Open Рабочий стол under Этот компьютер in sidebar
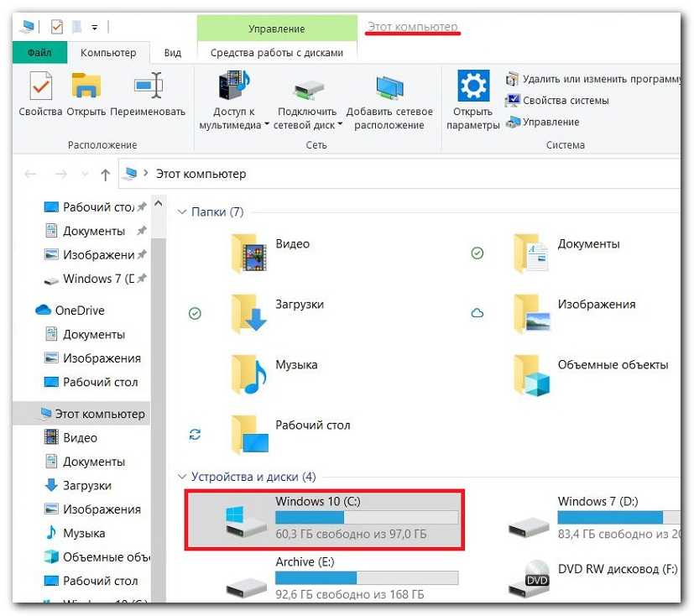The width and height of the screenshot is (694, 616). coord(91,581)
